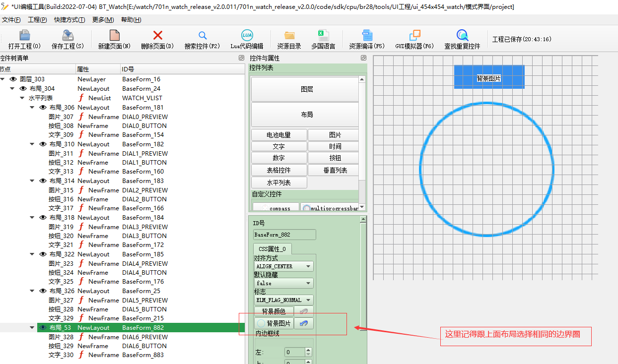
Task: Open the 背景颜色 color picker
Action: coord(274,311)
